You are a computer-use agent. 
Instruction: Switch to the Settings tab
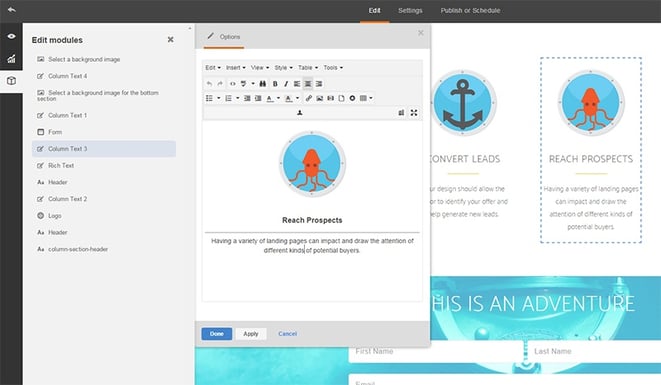tap(410, 11)
